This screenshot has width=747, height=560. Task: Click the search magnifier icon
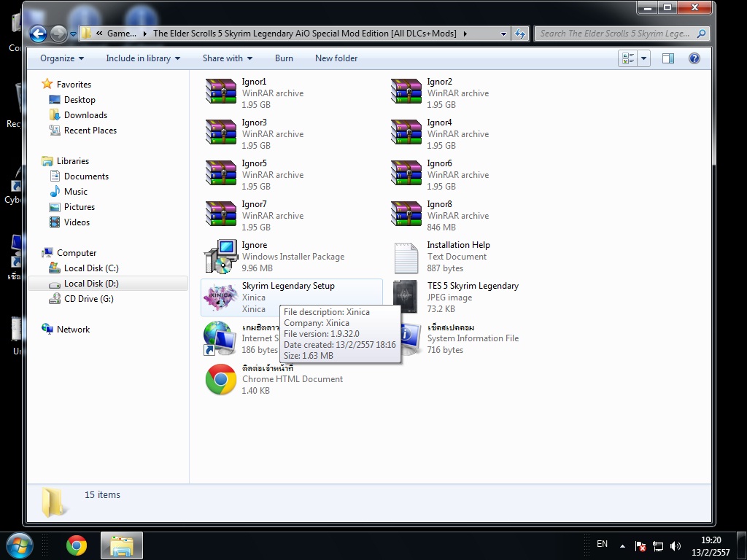click(x=701, y=34)
